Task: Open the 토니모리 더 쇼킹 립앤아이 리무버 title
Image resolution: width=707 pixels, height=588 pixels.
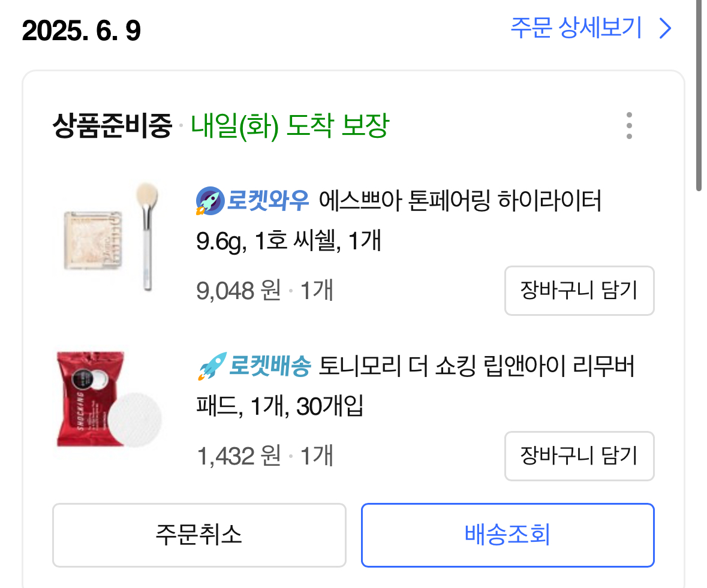Action: coord(476,366)
